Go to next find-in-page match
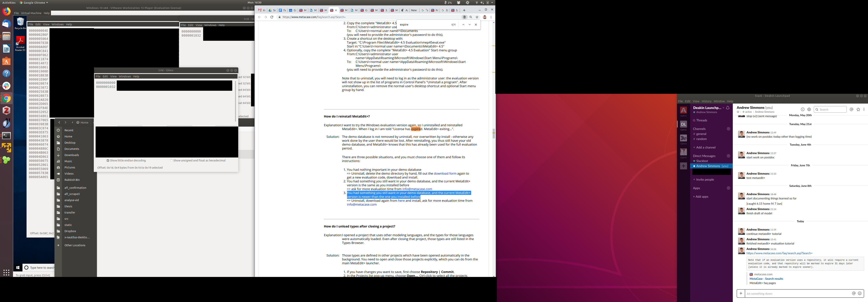The width and height of the screenshot is (868, 302). (x=469, y=25)
